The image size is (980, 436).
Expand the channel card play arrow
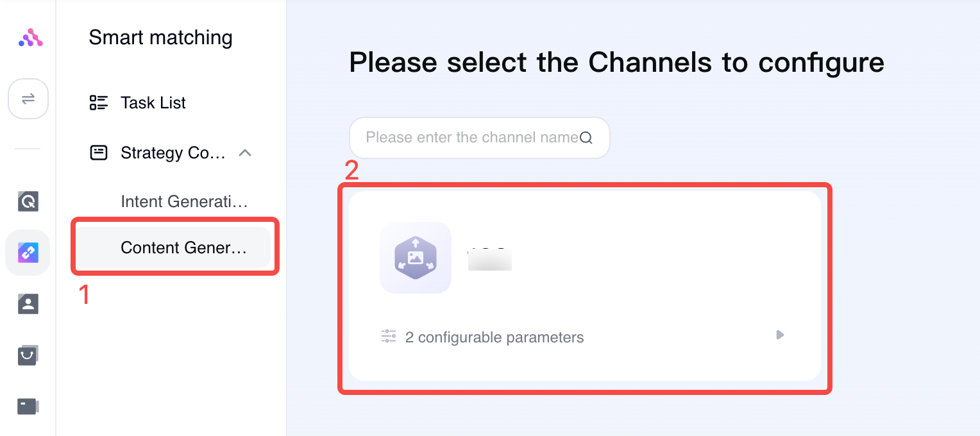(780, 335)
